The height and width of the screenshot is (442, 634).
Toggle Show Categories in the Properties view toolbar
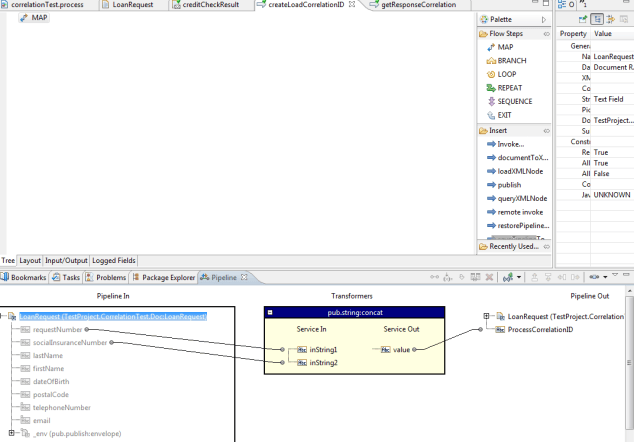[597, 19]
